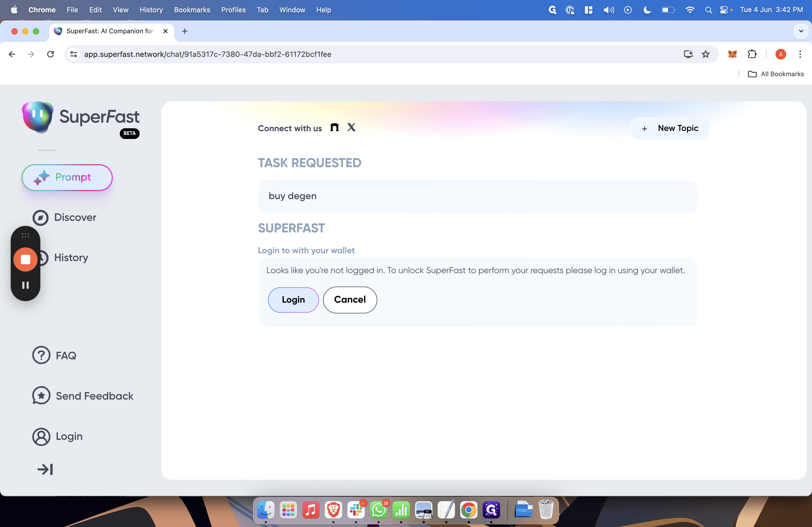The image size is (812, 527).
Task: Open battery status in menu bar
Action: [668, 10]
